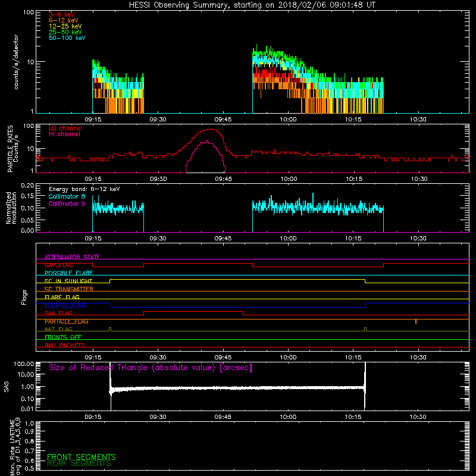Click the HI channel legend label
This screenshot has width=476, height=476.
click(64, 134)
